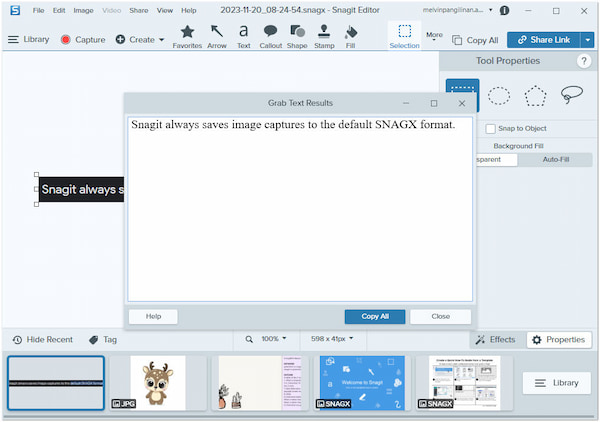
Task: Select the Stamp tool
Action: point(324,36)
